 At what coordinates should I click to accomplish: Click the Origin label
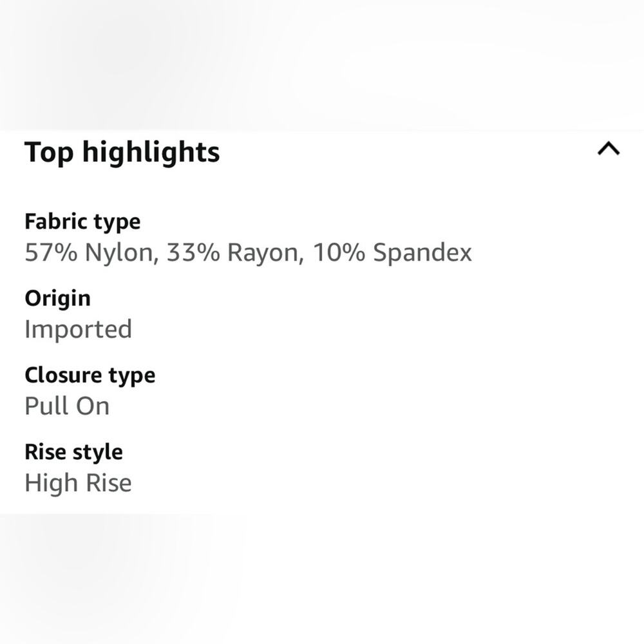pyautogui.click(x=57, y=299)
